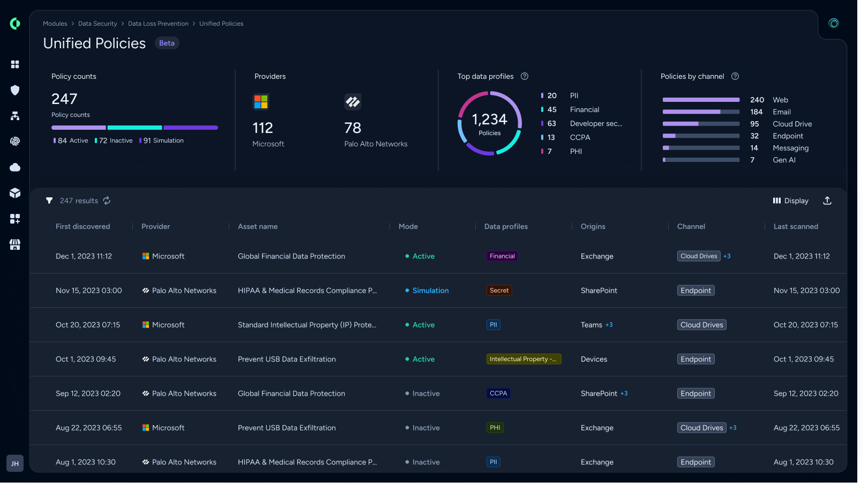The height and width of the screenshot is (489, 868).
Task: Refresh the 247 results list
Action: 108,203
